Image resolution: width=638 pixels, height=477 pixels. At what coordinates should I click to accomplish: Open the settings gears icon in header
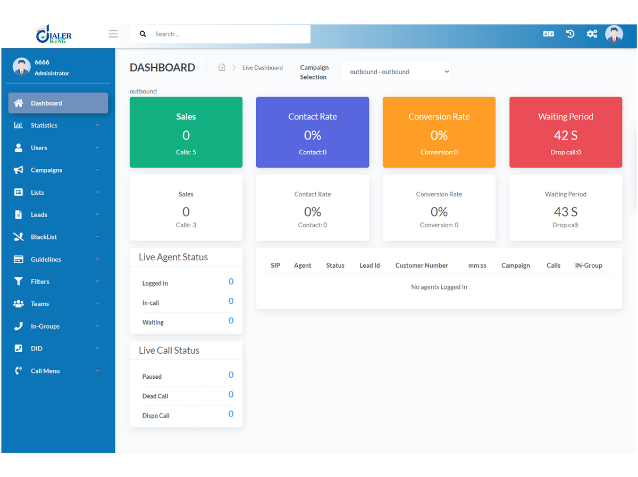pyautogui.click(x=592, y=34)
